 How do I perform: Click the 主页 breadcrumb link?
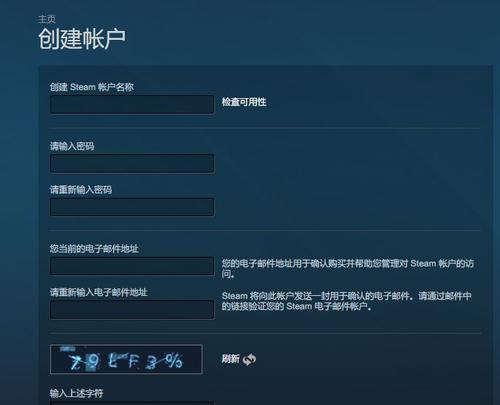(x=47, y=19)
